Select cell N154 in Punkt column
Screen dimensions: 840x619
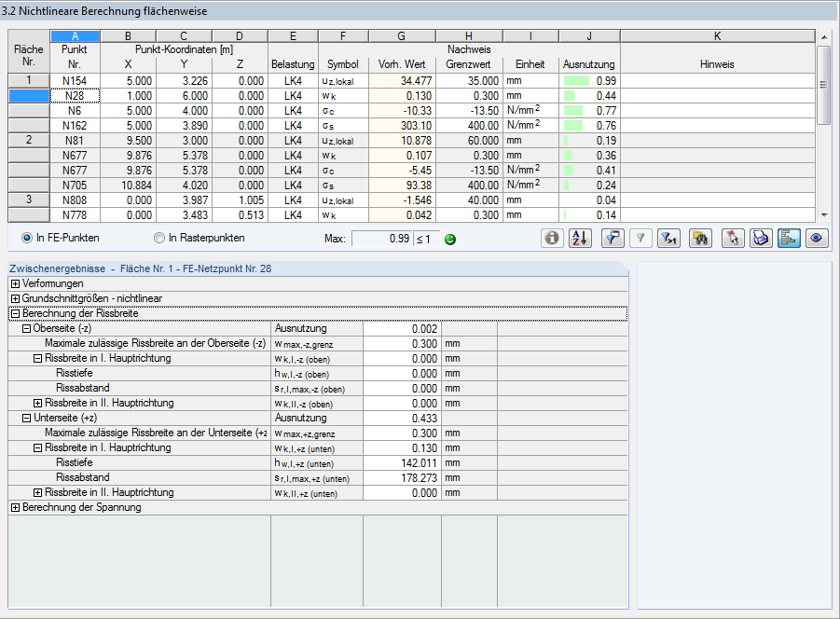tap(75, 81)
